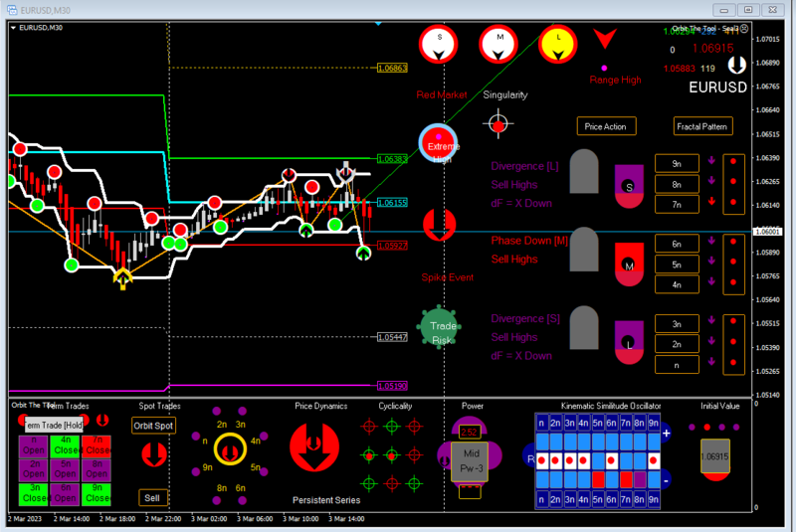Image resolution: width=796 pixels, height=532 pixels.
Task: Select the Singularity crosshair target icon
Action: (498, 123)
